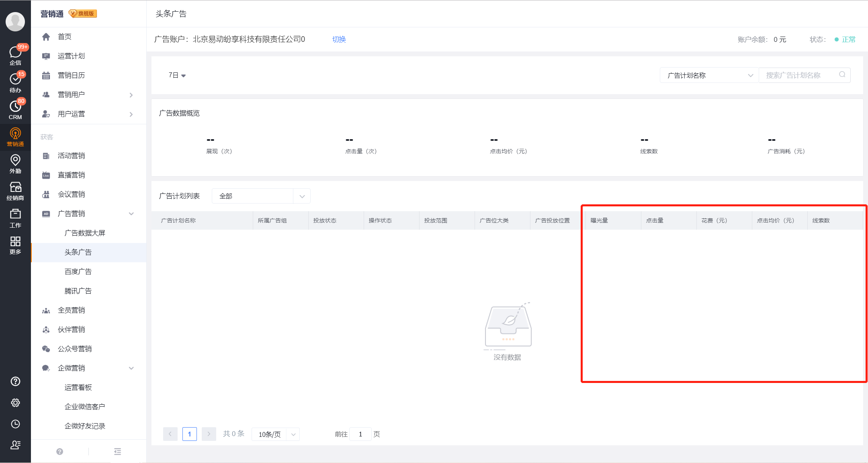Open the contacts icon at sidebar bottom
Image resolution: width=868 pixels, height=463 pixels.
coord(15,445)
